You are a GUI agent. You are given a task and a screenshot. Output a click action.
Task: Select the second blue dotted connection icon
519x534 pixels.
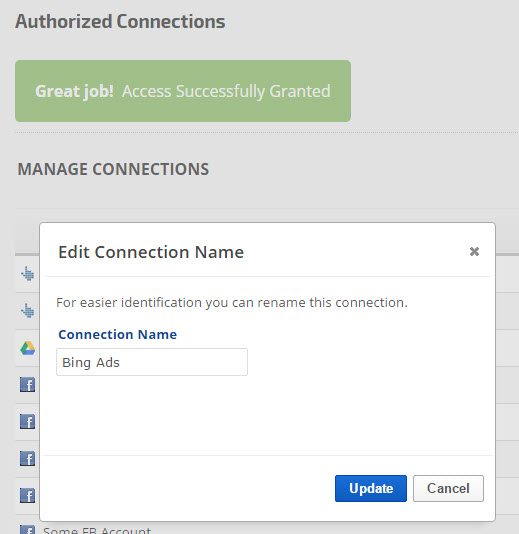tap(28, 310)
